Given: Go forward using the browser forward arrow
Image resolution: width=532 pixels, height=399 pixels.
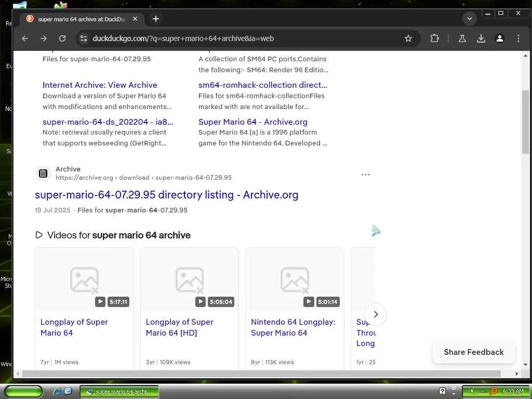Looking at the screenshot, I should coord(44,38).
